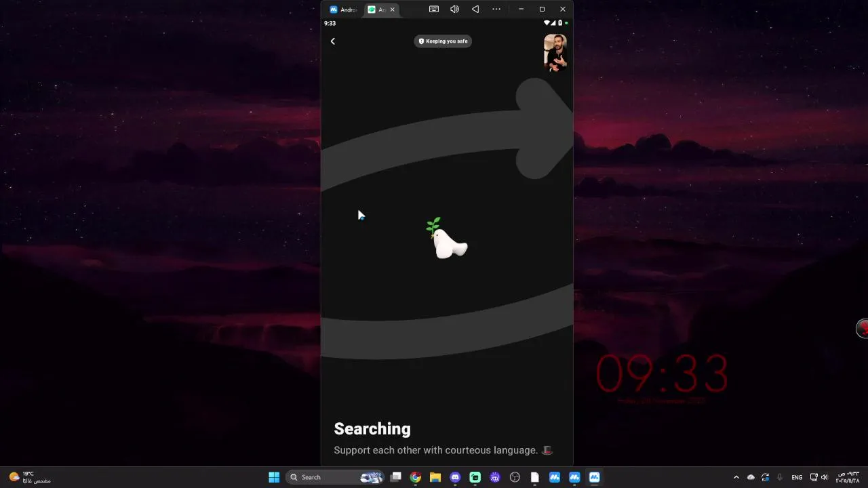Open the blank document taskbar icon
The image size is (868, 488).
[x=534, y=477]
